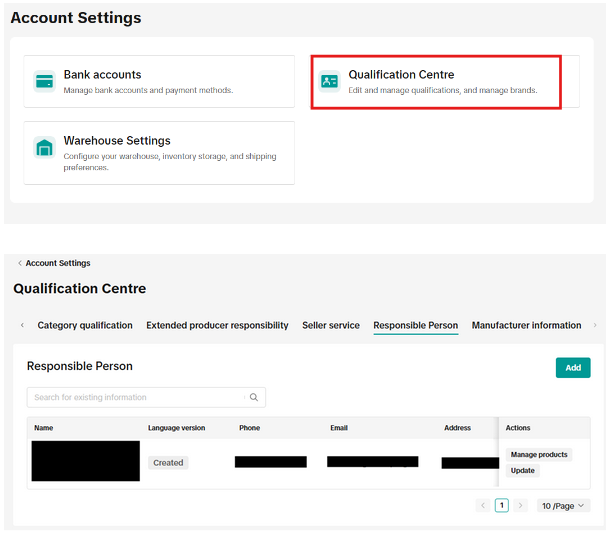
Task: Switch to Seller service tab
Action: tap(331, 325)
